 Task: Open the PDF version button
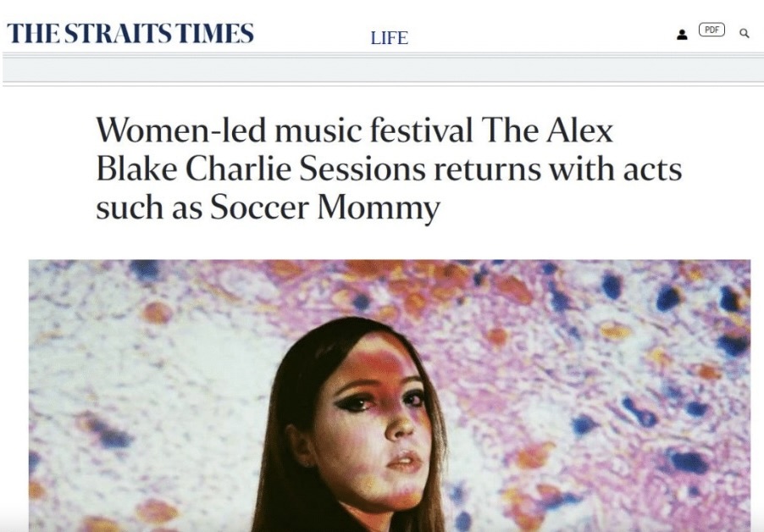tap(711, 30)
